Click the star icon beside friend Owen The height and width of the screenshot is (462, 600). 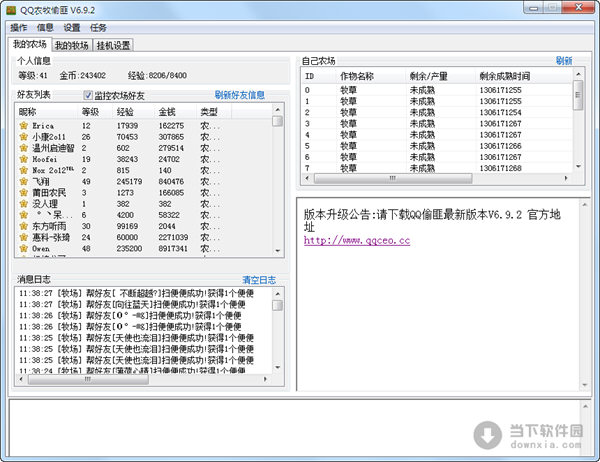point(24,248)
